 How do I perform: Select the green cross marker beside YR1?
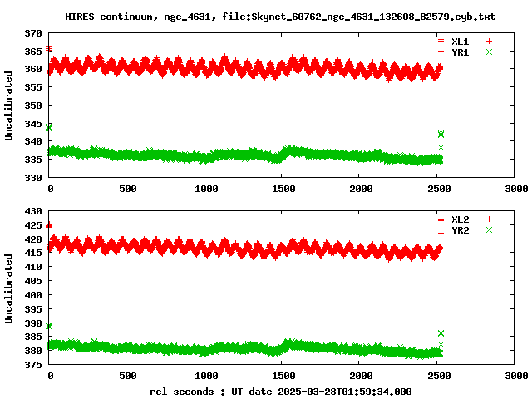tap(489, 52)
